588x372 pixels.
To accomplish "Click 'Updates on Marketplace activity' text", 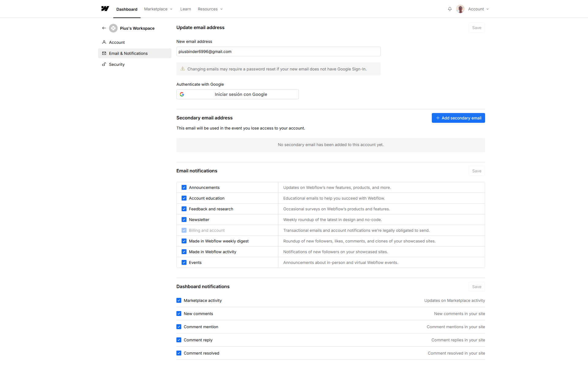I will click(454, 300).
